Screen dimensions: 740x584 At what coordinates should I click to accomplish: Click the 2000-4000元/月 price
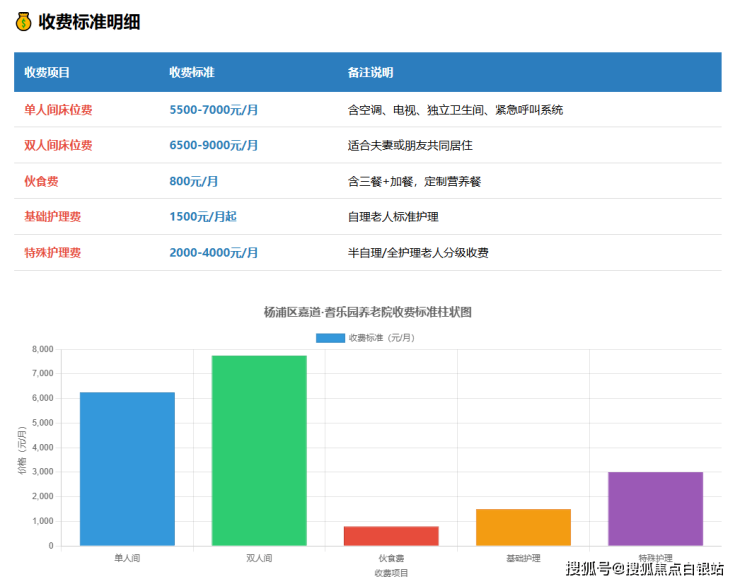(x=213, y=253)
